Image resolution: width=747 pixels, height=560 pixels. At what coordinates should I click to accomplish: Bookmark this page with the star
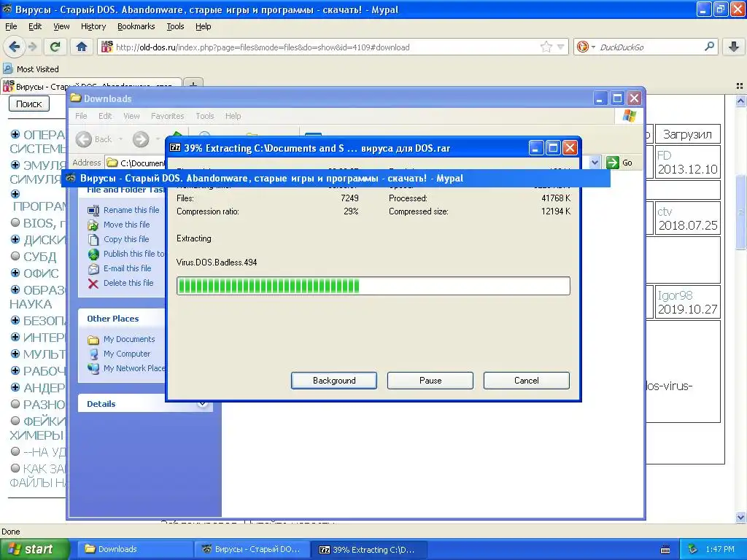(546, 47)
